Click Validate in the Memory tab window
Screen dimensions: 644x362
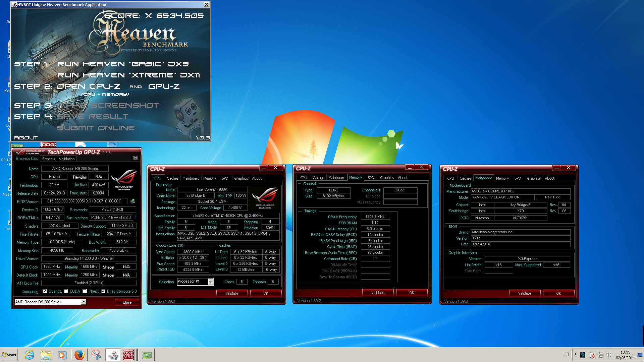(x=378, y=293)
